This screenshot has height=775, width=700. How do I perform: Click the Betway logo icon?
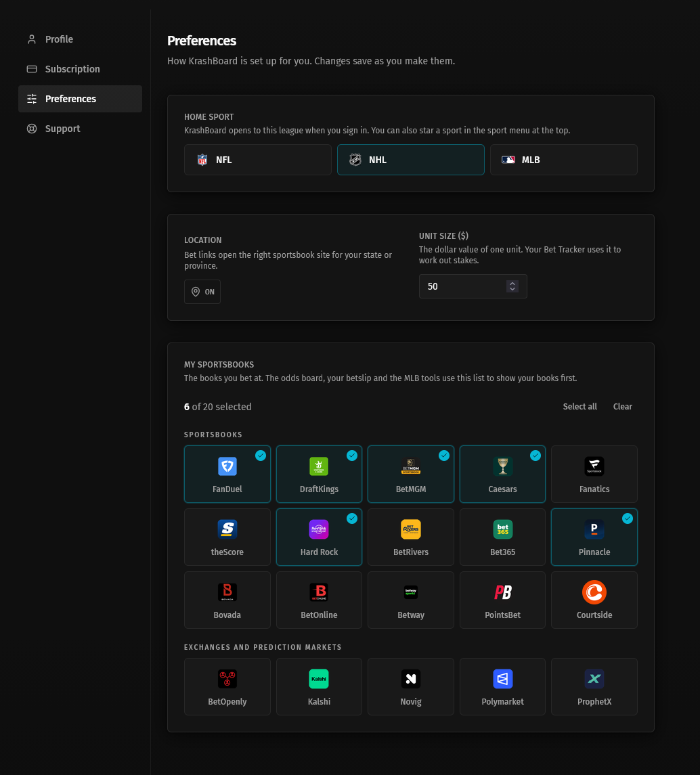[411, 592]
